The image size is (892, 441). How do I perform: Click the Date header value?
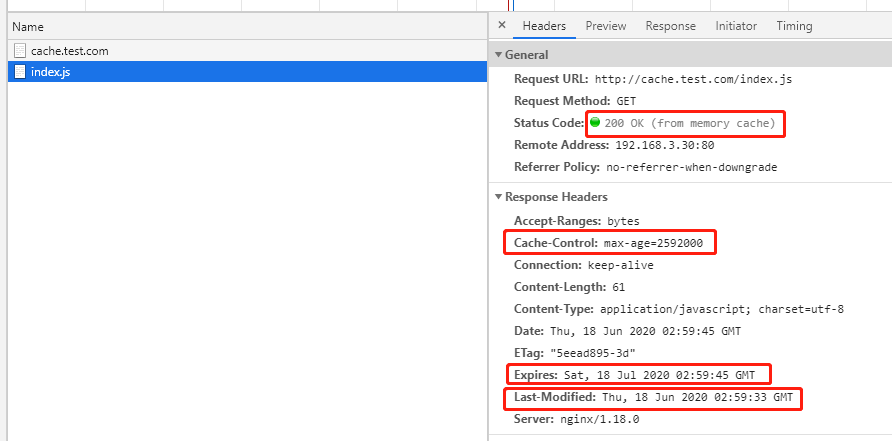point(646,331)
